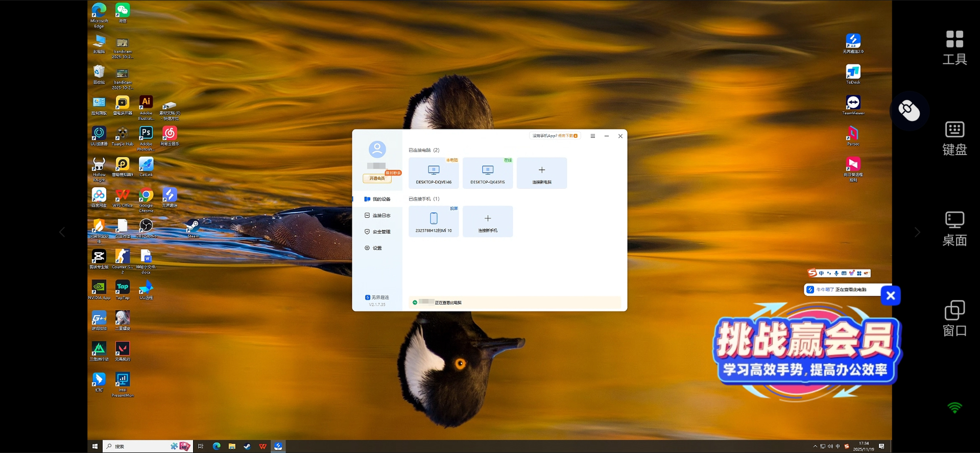
Task: Show the 键盘 keyboard
Action: tap(954, 138)
